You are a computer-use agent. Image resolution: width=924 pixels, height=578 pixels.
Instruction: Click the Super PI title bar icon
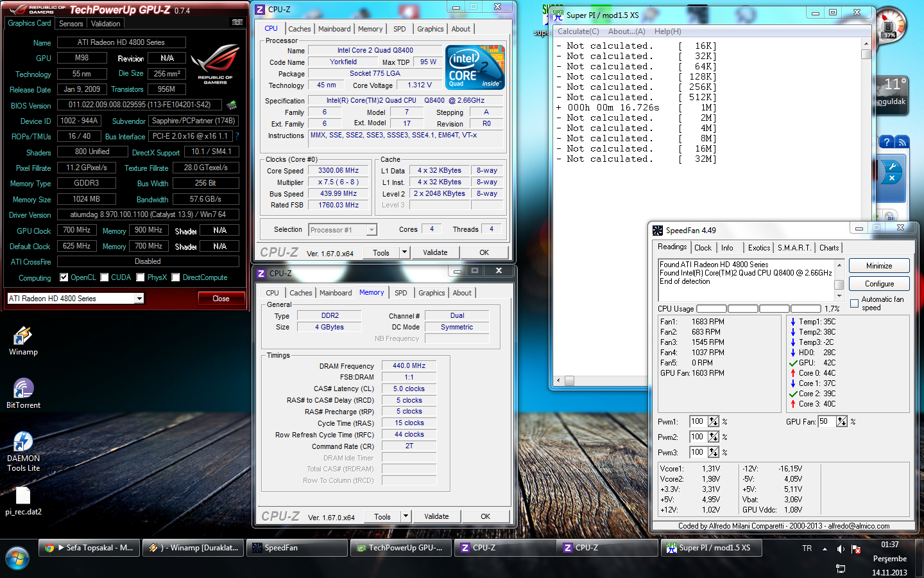558,15
